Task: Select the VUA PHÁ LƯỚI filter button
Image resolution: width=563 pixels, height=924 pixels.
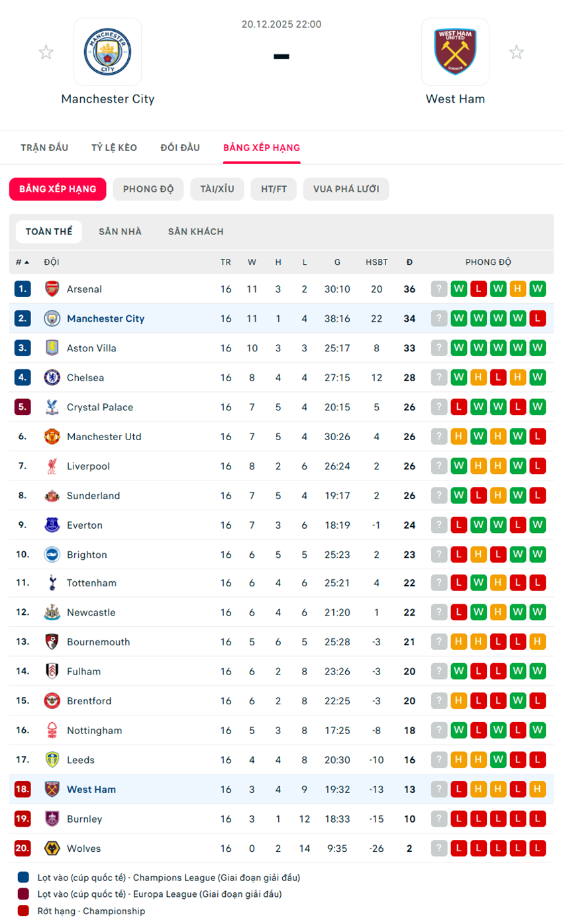Action: 346,189
